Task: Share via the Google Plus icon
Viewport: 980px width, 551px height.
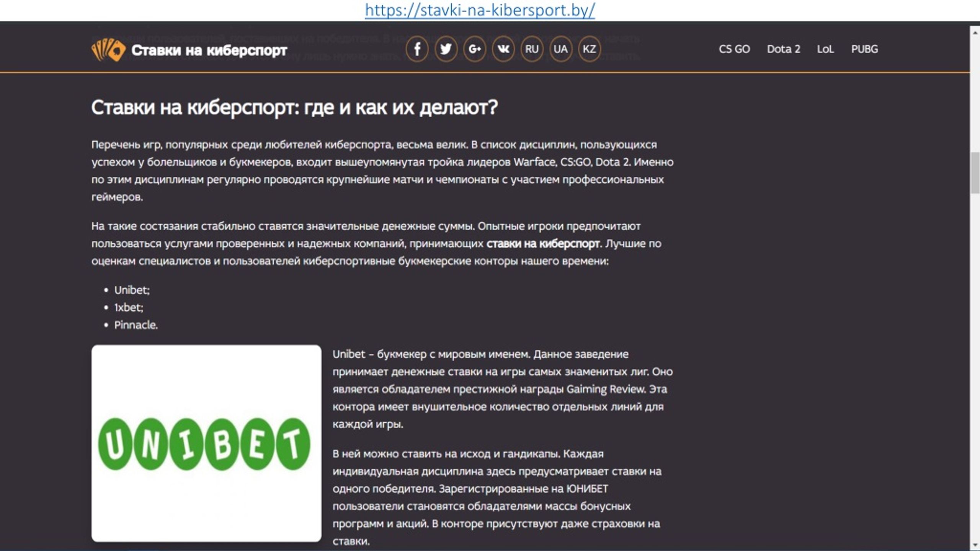Action: [x=474, y=49]
